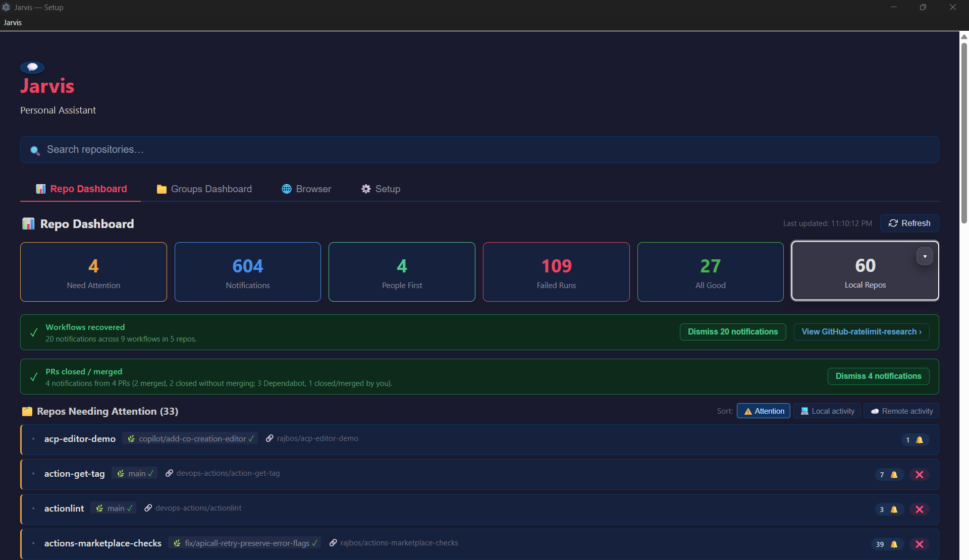Click the red X on actions-marketplace-checks row
This screenshot has width=969, height=560.
920,544
